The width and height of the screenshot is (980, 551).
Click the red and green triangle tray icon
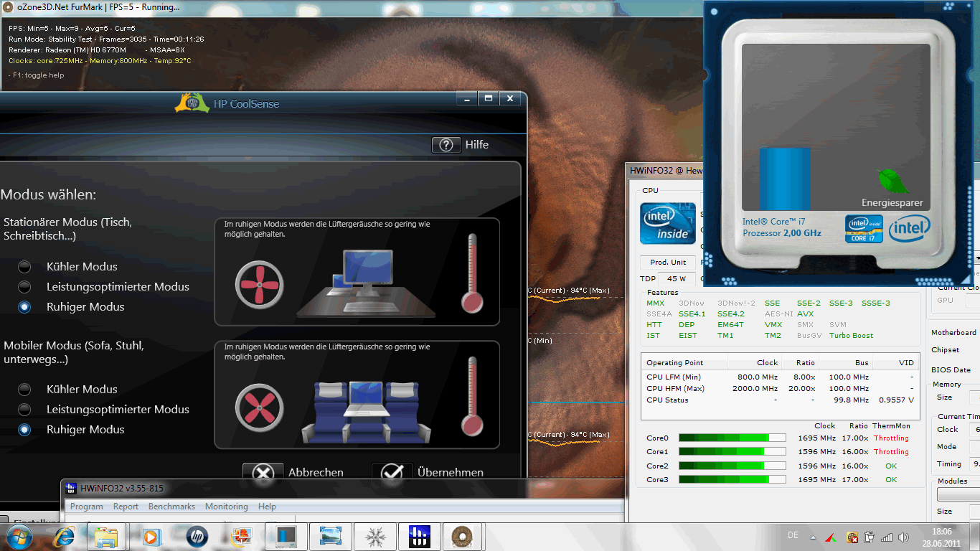(830, 537)
